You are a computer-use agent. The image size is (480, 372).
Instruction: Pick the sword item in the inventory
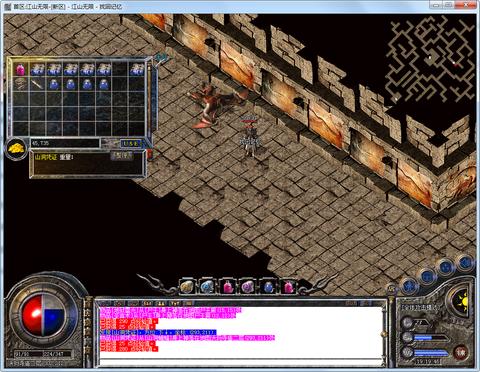pyautogui.click(x=36, y=84)
